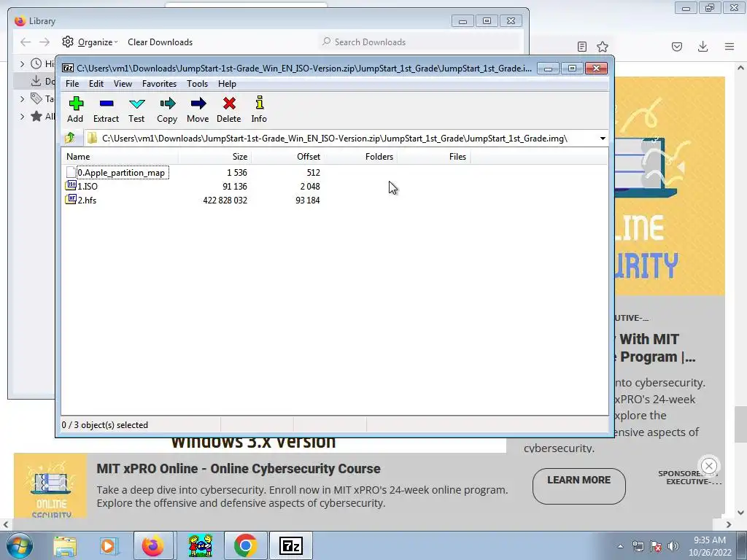Run Test from the 7-Zip toolbar
Image resolution: width=747 pixels, height=560 pixels.
pos(136,109)
